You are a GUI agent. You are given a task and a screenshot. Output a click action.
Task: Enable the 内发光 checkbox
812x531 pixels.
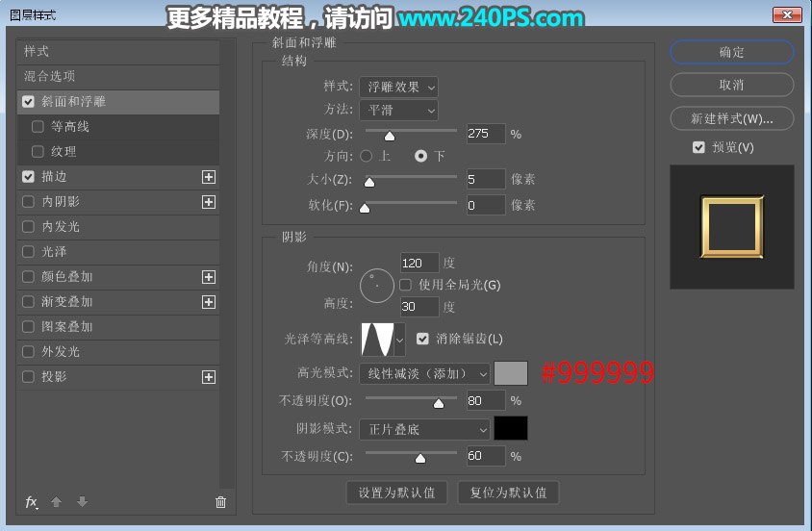pyautogui.click(x=29, y=227)
